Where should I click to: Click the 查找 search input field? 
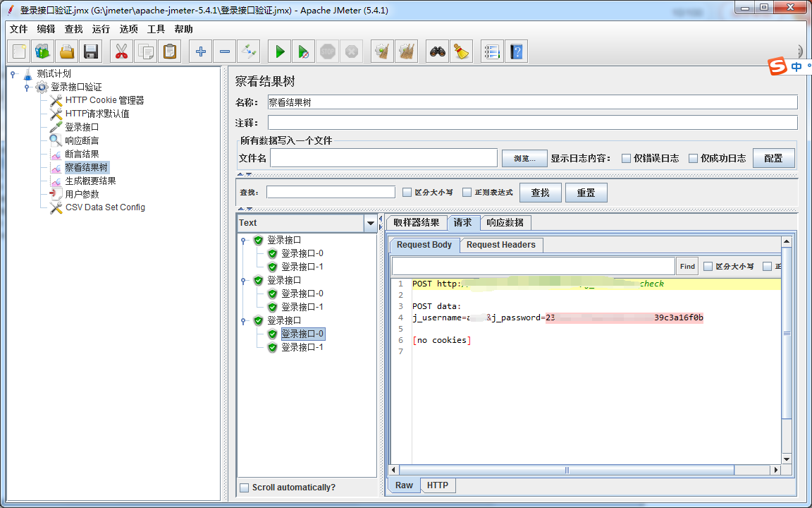pyautogui.click(x=331, y=193)
